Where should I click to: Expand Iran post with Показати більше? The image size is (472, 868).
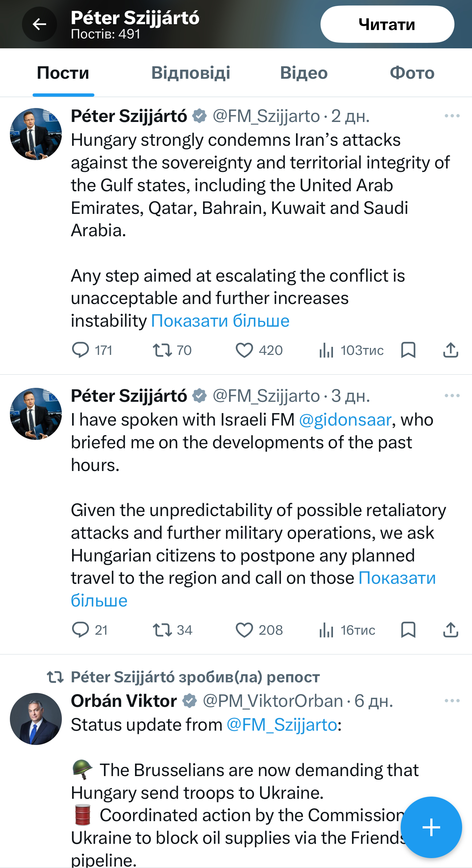tap(220, 321)
